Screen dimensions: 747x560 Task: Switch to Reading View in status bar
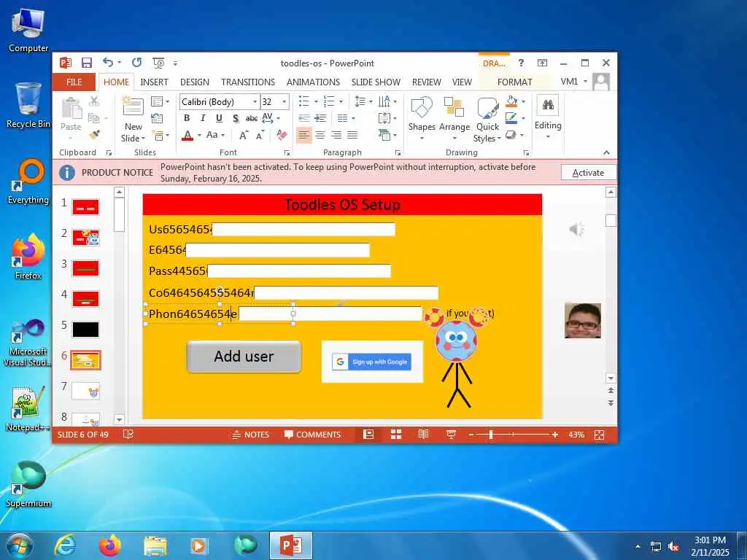tap(423, 435)
